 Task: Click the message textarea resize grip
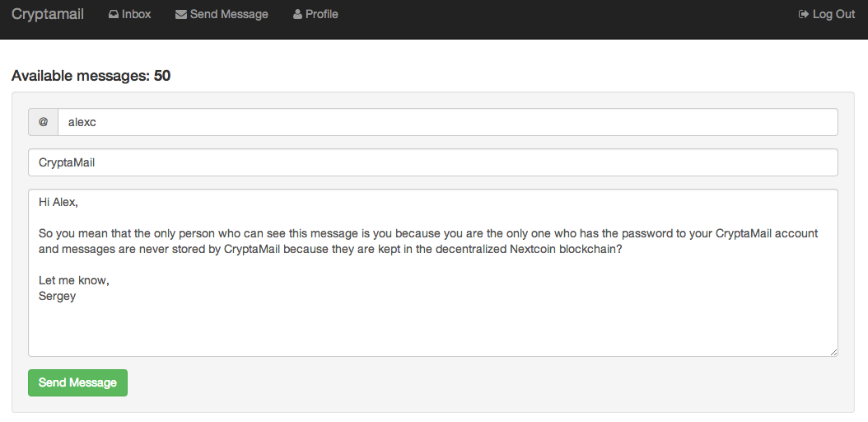coord(833,352)
